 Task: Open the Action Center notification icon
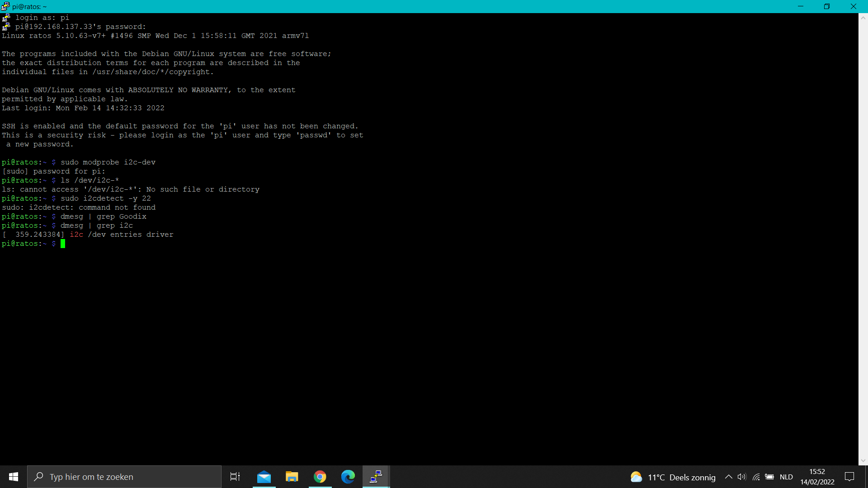tap(849, 477)
